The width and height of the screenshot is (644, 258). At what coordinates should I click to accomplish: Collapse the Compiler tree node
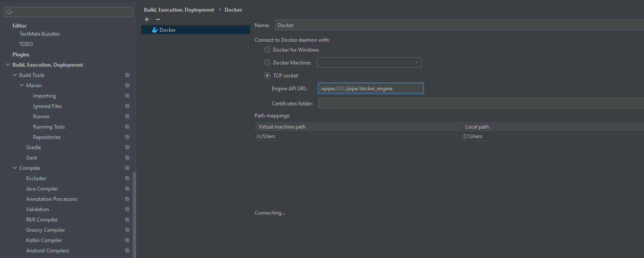click(x=15, y=168)
